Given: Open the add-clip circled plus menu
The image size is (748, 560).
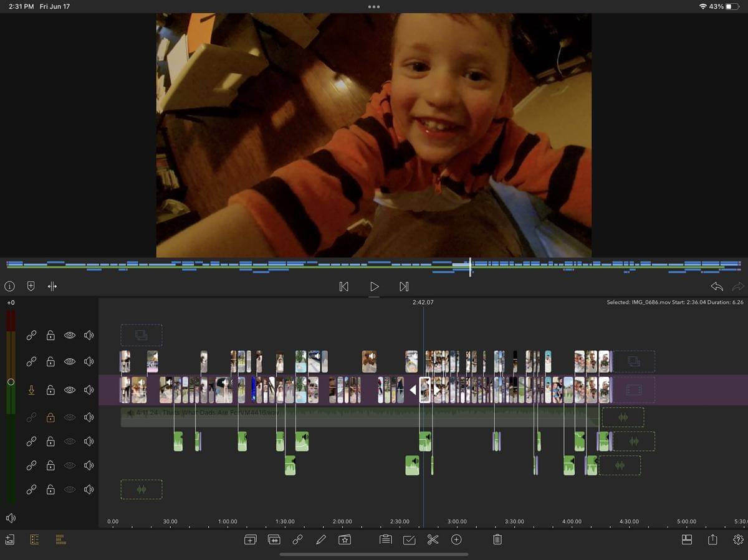Looking at the screenshot, I should click(456, 540).
